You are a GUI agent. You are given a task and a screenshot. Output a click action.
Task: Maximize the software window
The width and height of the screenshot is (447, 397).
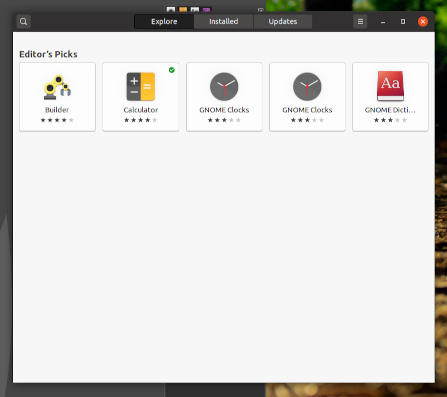[403, 22]
